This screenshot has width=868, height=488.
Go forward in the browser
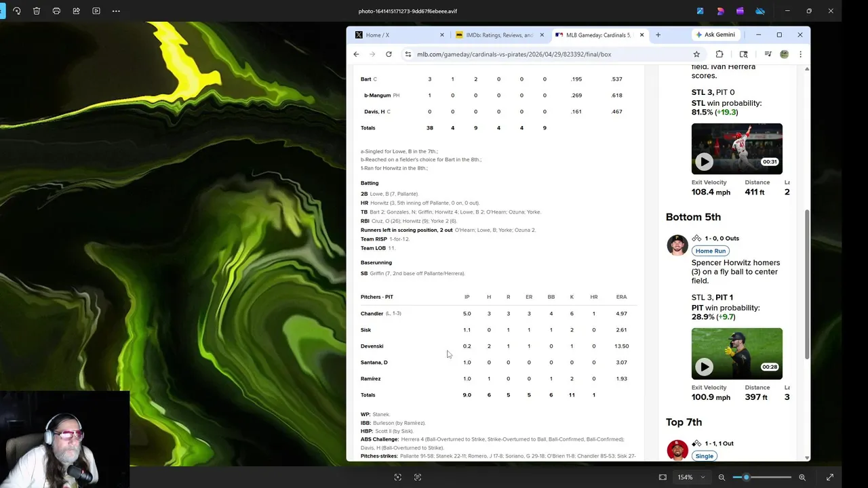(x=372, y=54)
